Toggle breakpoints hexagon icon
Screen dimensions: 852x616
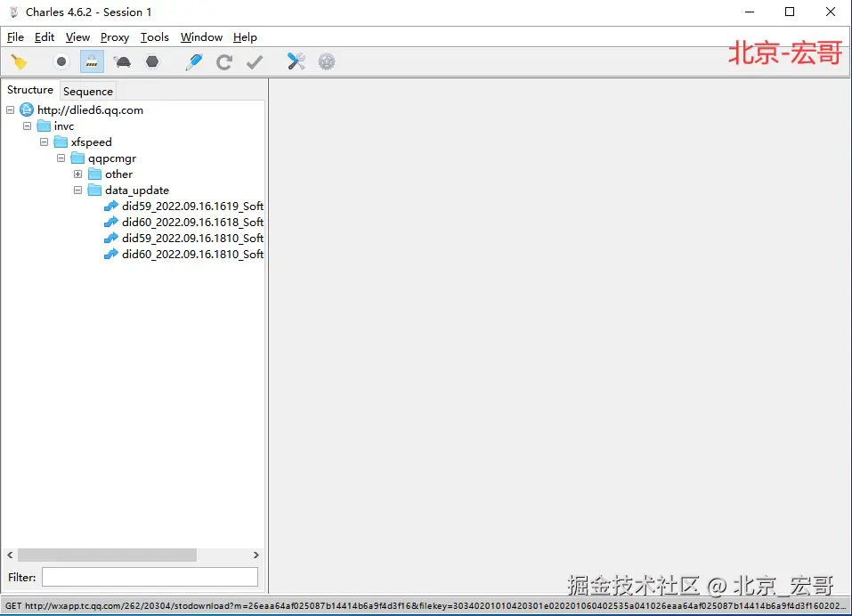pyautogui.click(x=153, y=62)
